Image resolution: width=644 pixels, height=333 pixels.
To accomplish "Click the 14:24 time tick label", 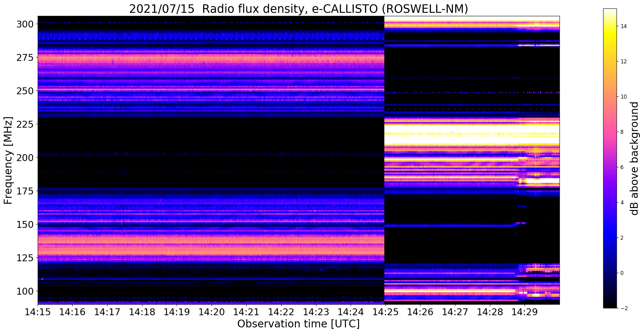I will (351, 312).
